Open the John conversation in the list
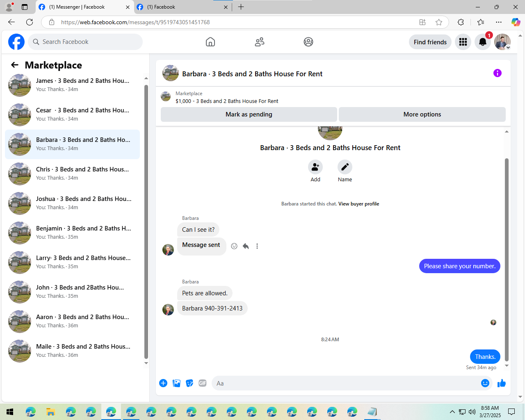The height and width of the screenshot is (420, 525). tap(72, 292)
